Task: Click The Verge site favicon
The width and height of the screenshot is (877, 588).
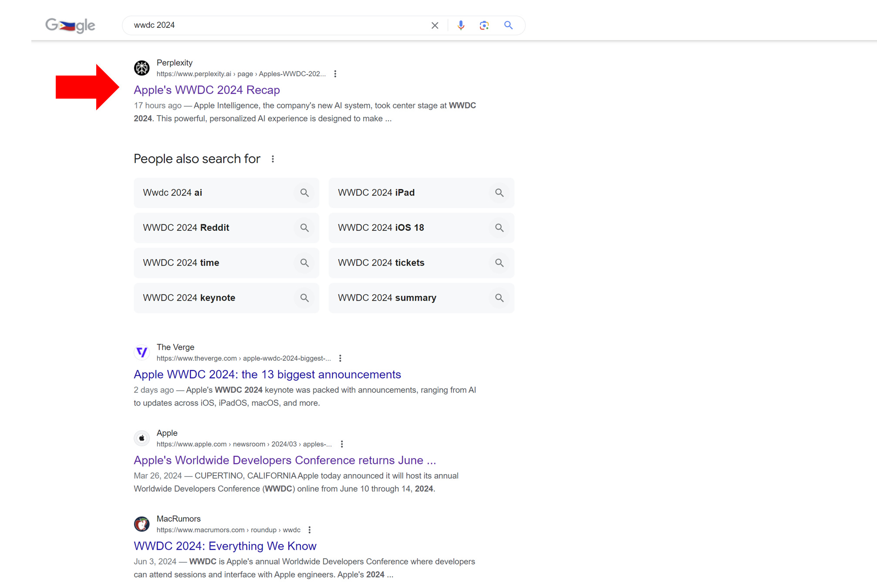Action: 142,352
